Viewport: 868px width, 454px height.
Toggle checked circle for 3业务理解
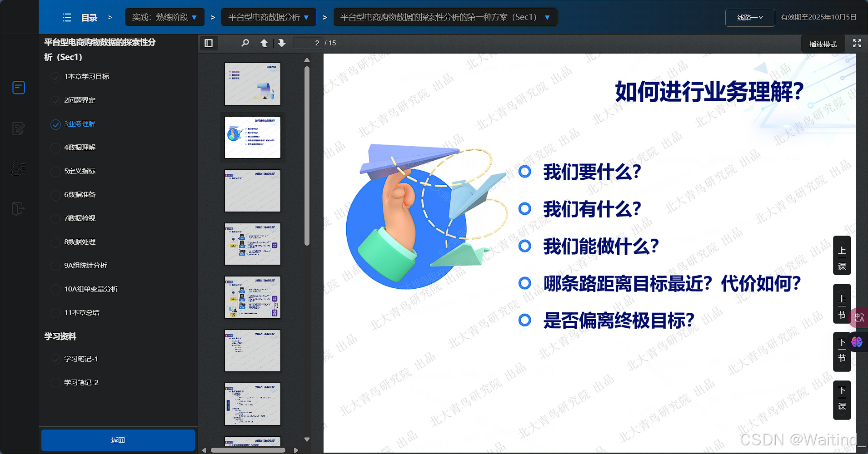[55, 124]
